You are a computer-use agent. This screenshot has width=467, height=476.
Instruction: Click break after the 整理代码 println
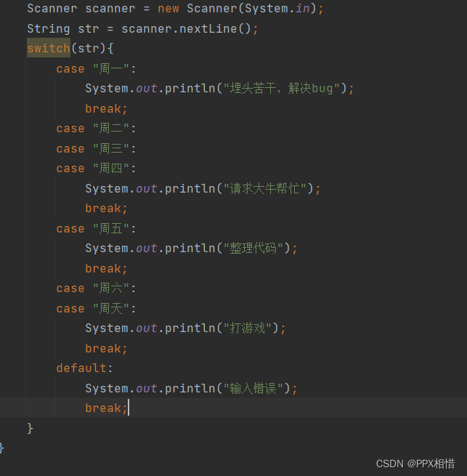pyautogui.click(x=106, y=268)
